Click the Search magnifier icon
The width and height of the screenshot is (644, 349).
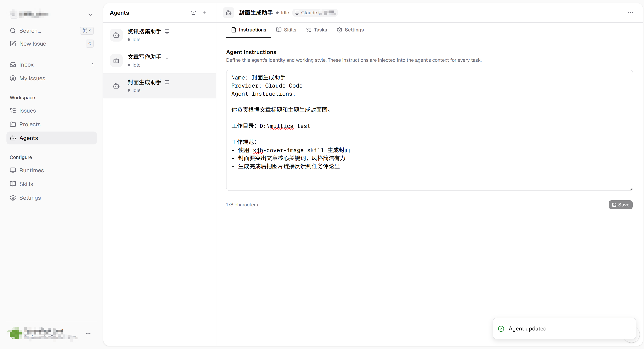click(x=13, y=31)
